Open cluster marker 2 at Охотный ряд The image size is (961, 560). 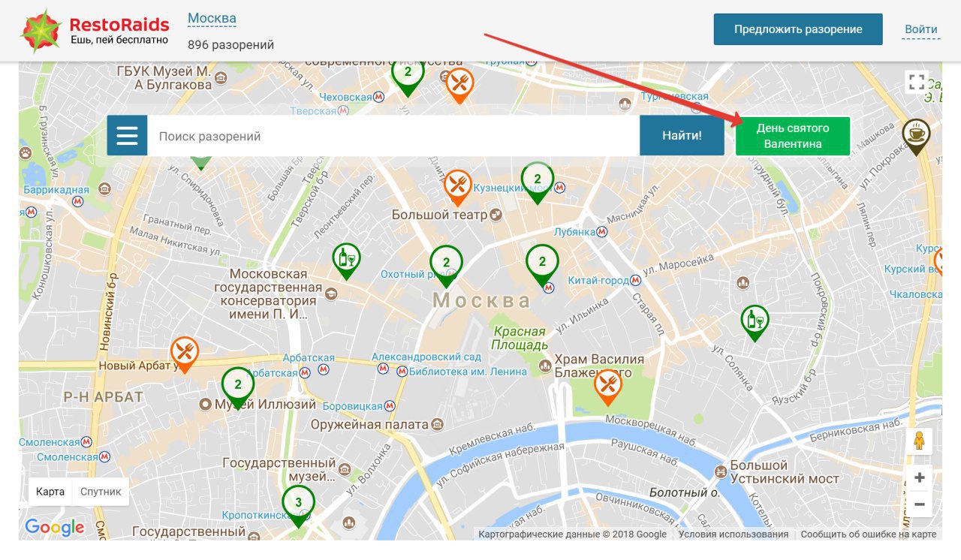point(446,266)
